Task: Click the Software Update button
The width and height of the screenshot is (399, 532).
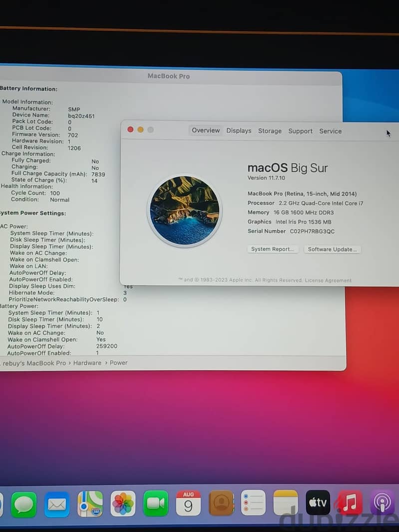Action: (332, 250)
